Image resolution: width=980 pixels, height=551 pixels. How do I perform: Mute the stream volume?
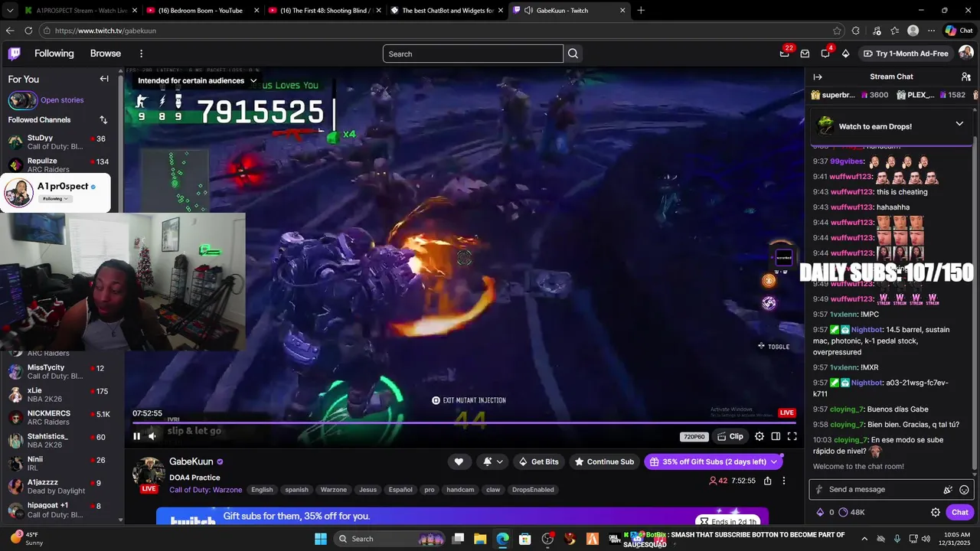tap(152, 436)
